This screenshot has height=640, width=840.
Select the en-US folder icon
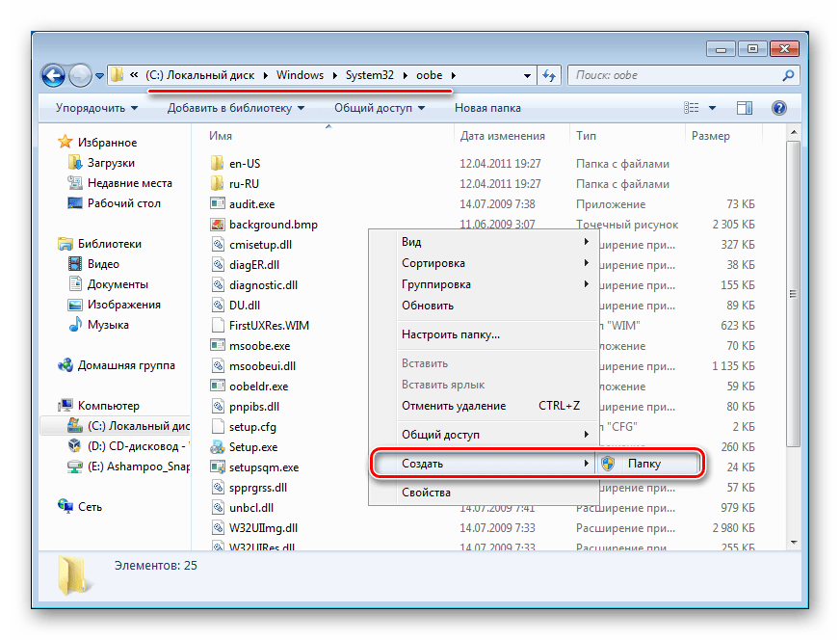(218, 164)
